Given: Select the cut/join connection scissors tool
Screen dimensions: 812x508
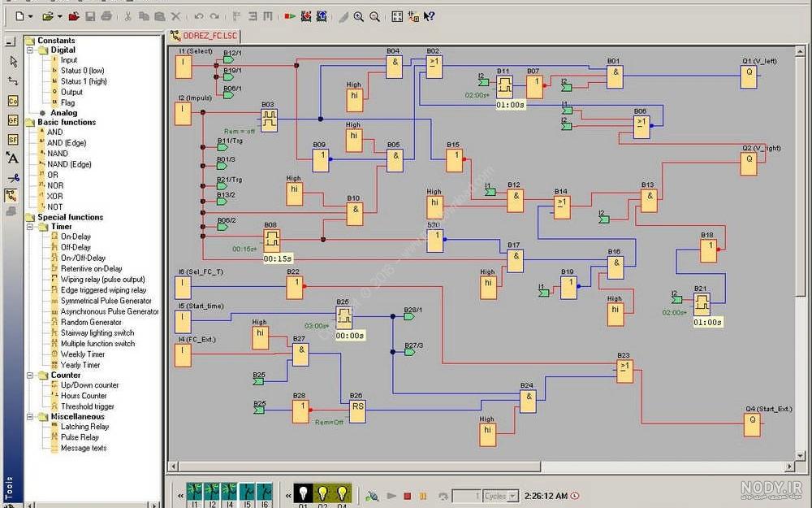Looking at the screenshot, I should (13, 178).
